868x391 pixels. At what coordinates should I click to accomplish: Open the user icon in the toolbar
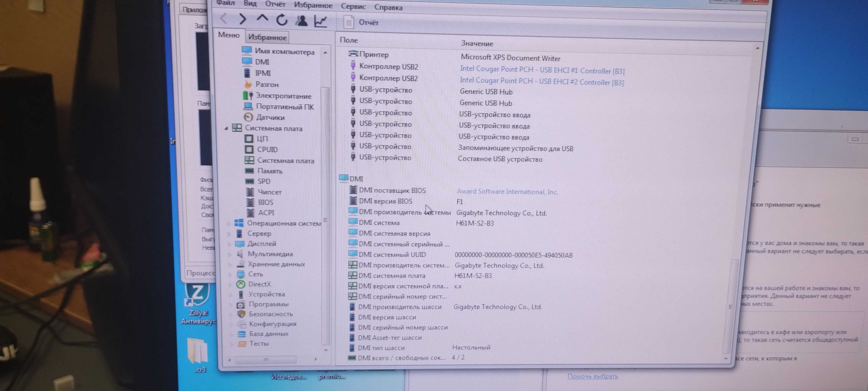[301, 21]
